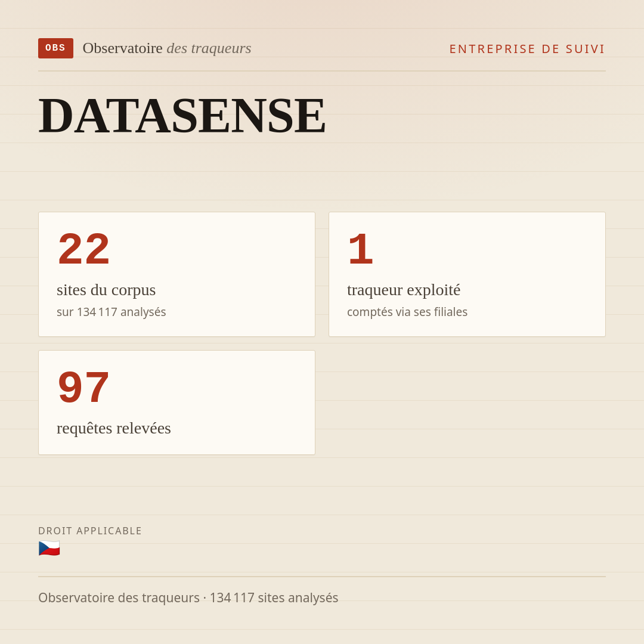Click the number 97 figure
Viewport: 644px width, 644px height.
(x=84, y=388)
